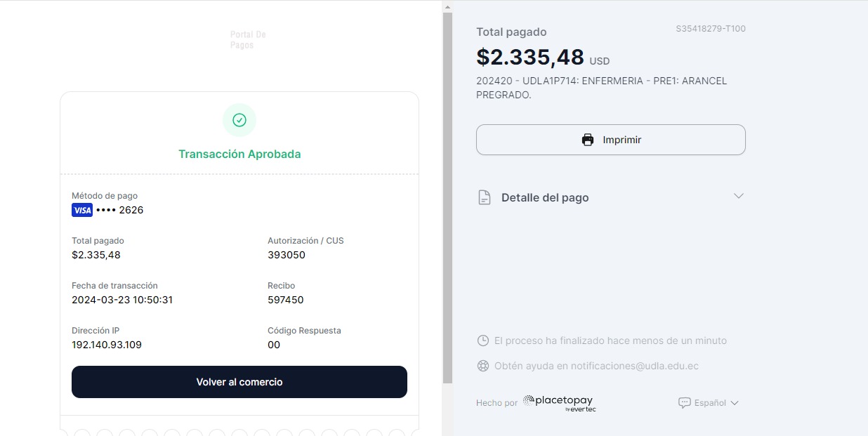Click Volver al comercio button
Image resolution: width=868 pixels, height=436 pixels.
[239, 382]
